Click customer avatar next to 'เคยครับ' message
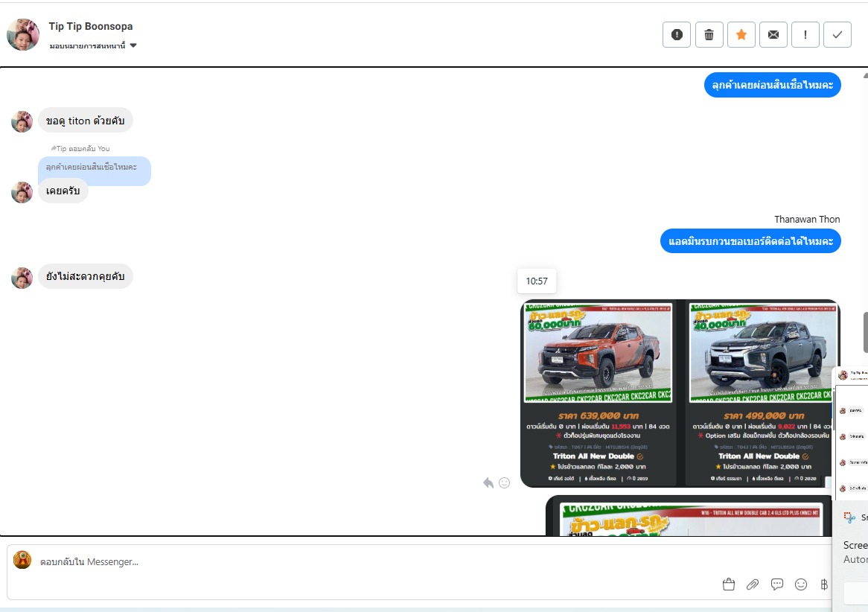Image resolution: width=868 pixels, height=612 pixels. tap(22, 192)
